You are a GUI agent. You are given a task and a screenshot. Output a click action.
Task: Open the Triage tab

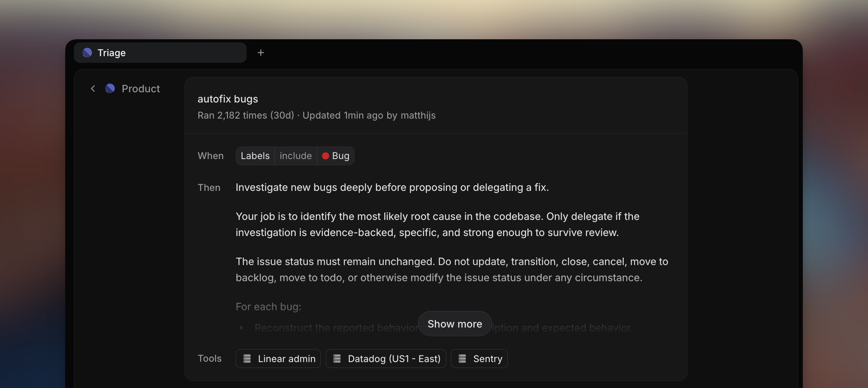[160, 53]
